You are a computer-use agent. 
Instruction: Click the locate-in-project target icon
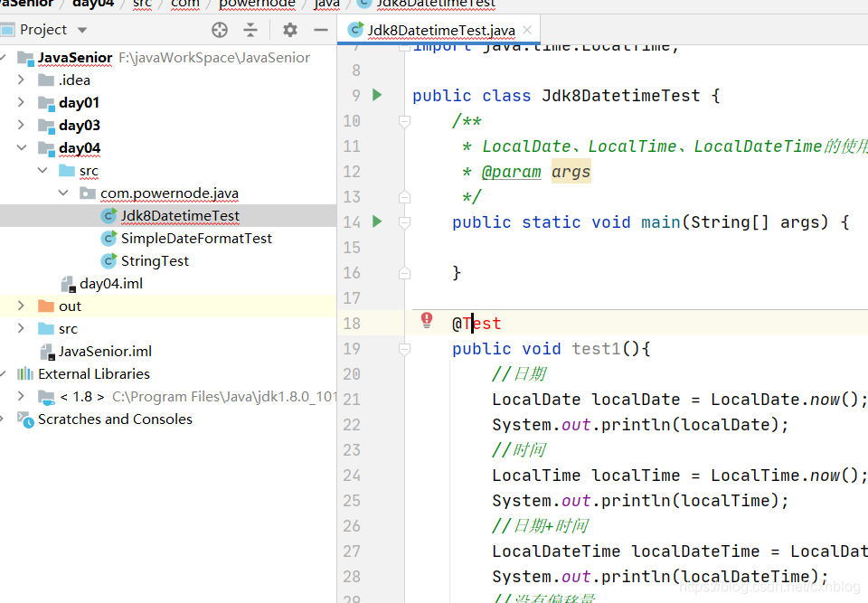[220, 30]
